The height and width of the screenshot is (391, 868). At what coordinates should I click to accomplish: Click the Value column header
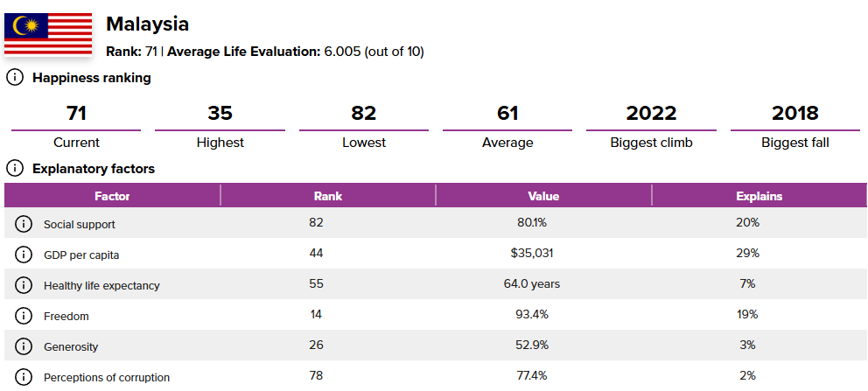543,196
